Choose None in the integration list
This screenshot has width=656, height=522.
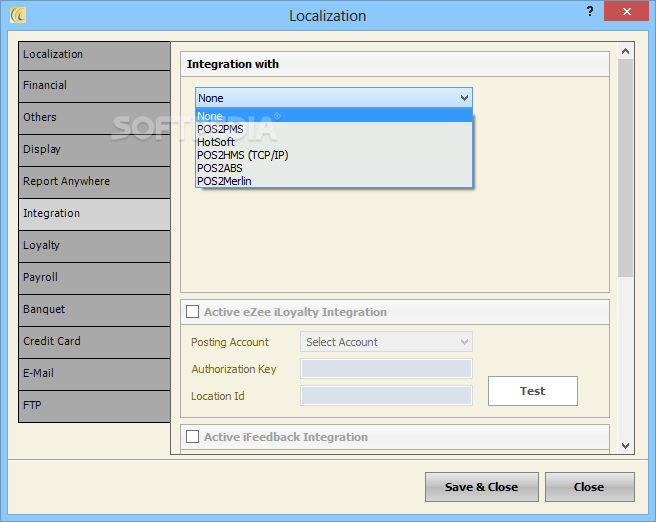click(x=334, y=116)
